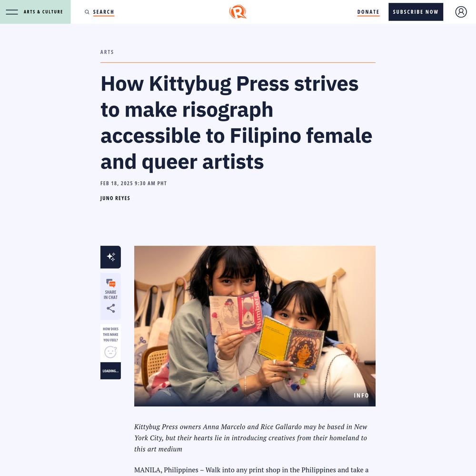Click the Search link in header
Screen dimensions: 476x476
click(x=103, y=12)
